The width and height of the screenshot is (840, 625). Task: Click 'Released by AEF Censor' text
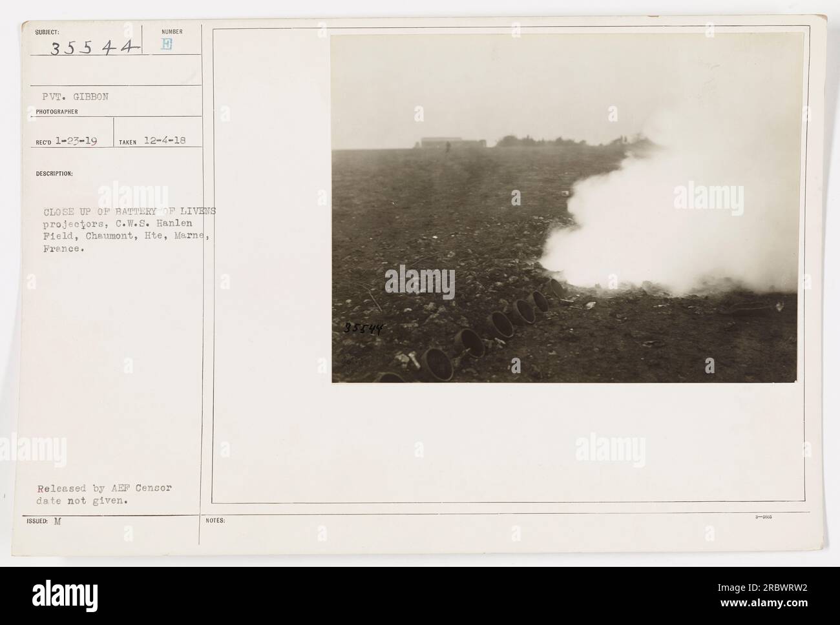click(x=105, y=488)
